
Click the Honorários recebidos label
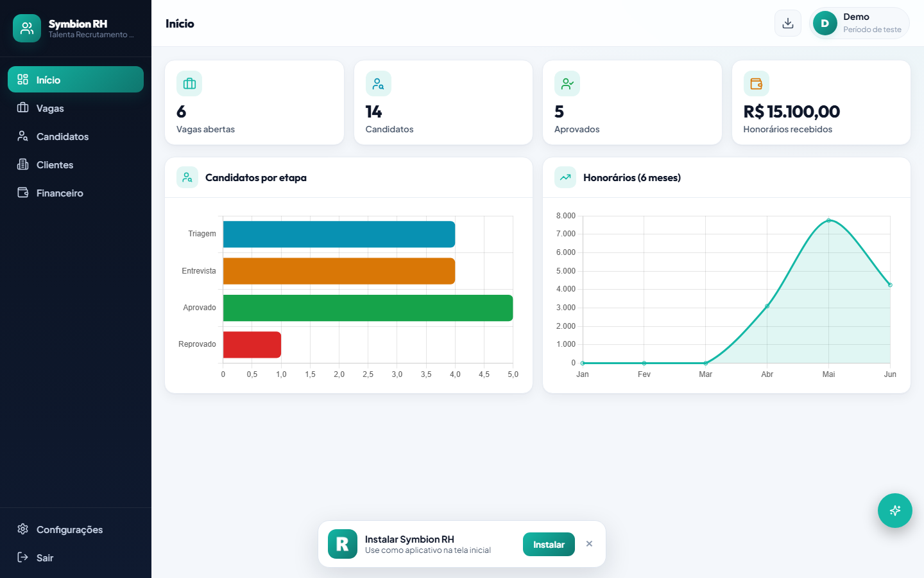(x=788, y=129)
